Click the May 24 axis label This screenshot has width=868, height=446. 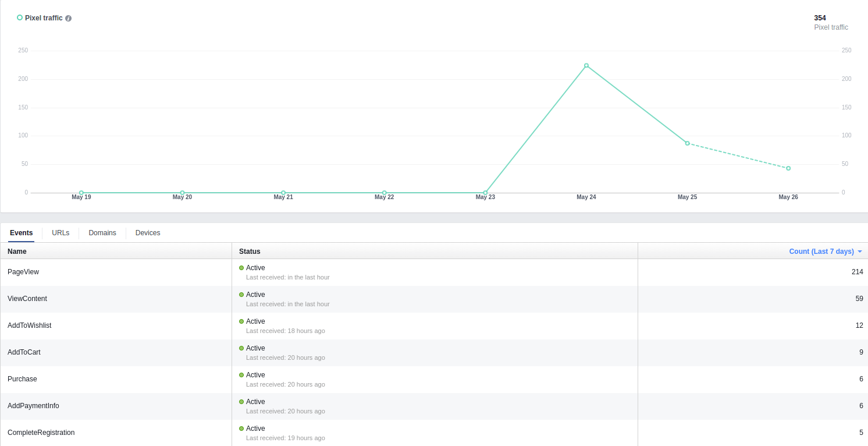pos(586,197)
